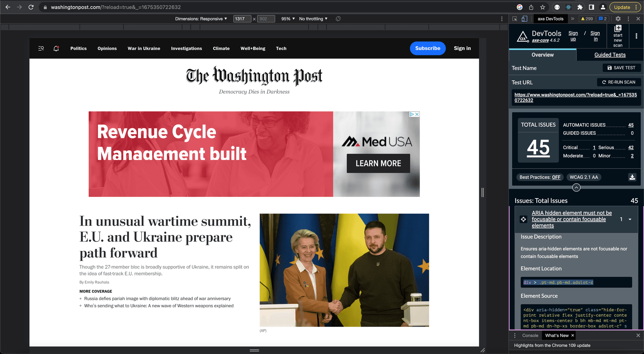This screenshot has height=354, width=644.
Task: Select the inspect element tool in DevTools
Action: coord(515,19)
